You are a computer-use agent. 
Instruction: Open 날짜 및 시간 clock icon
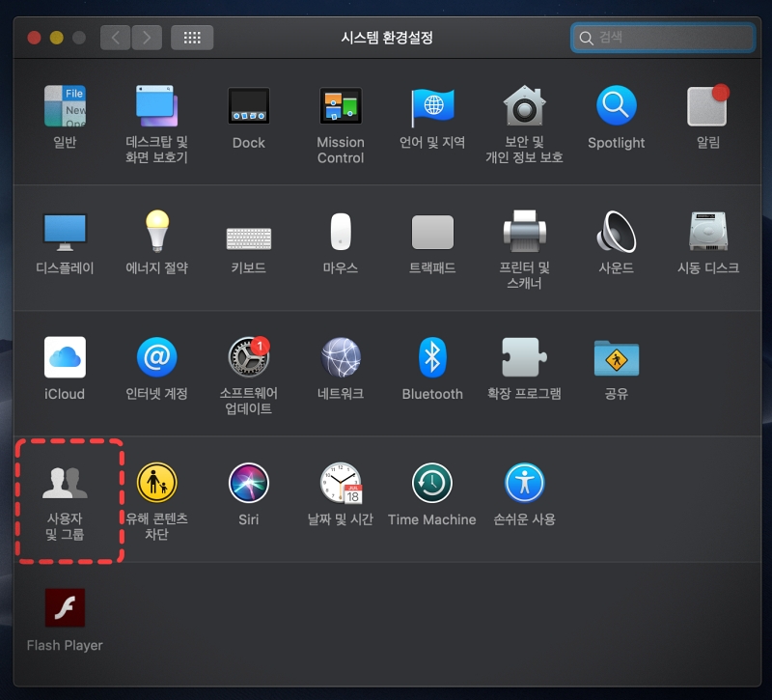341,484
